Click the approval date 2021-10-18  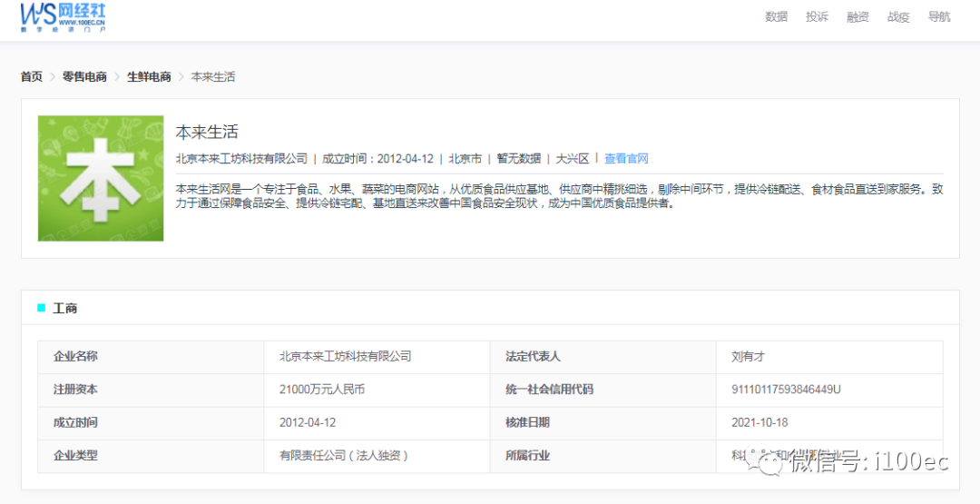(759, 422)
